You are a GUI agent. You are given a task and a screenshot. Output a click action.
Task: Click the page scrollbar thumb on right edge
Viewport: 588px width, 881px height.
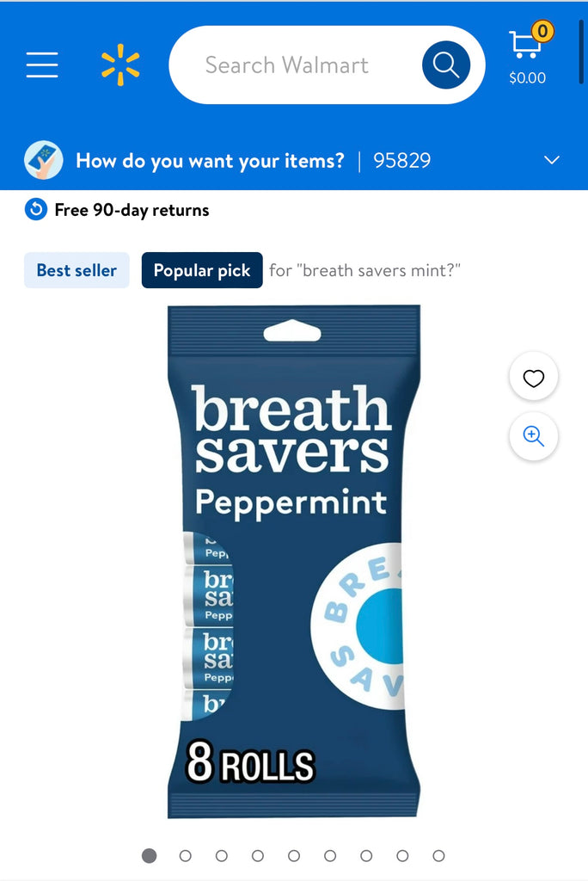click(x=582, y=52)
